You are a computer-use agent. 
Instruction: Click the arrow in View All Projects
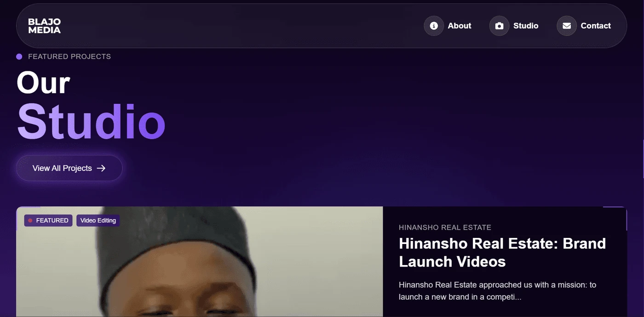(x=101, y=168)
